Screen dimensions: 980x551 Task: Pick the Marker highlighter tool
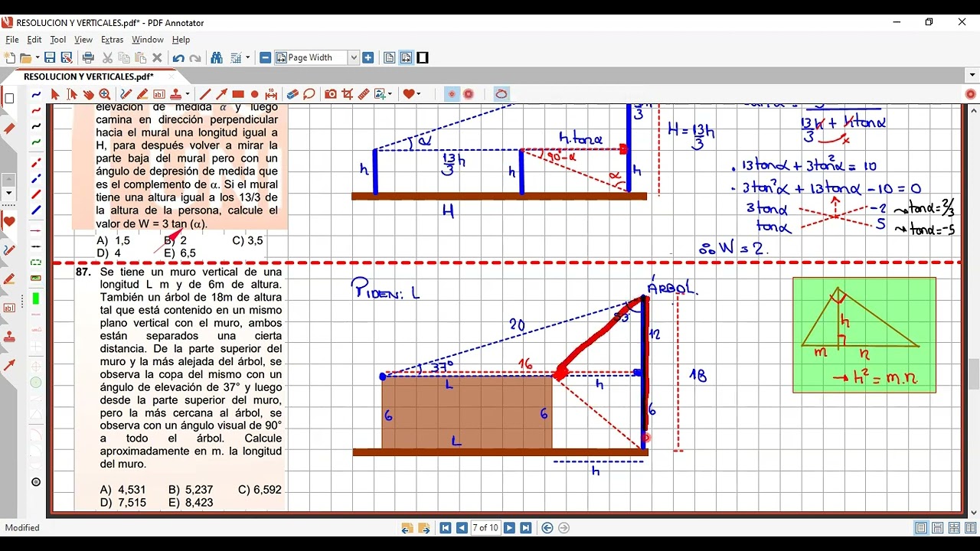[142, 94]
